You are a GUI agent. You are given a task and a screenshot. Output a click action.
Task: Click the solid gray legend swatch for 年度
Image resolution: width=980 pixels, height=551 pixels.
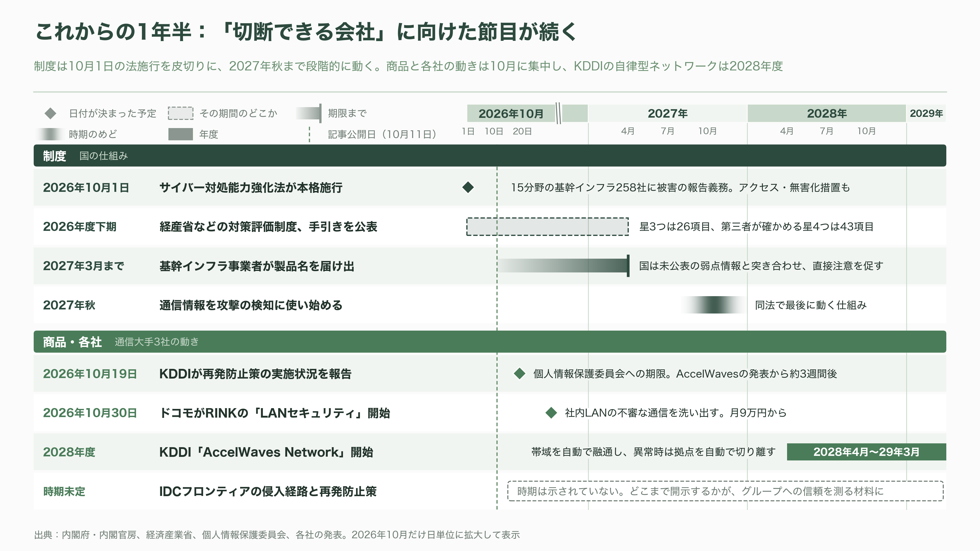point(181,134)
